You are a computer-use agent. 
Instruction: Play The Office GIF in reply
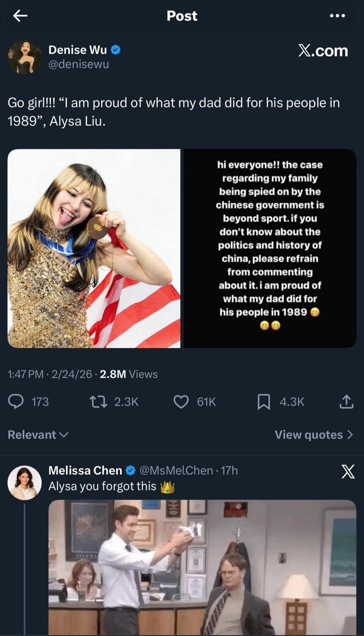coord(202,568)
